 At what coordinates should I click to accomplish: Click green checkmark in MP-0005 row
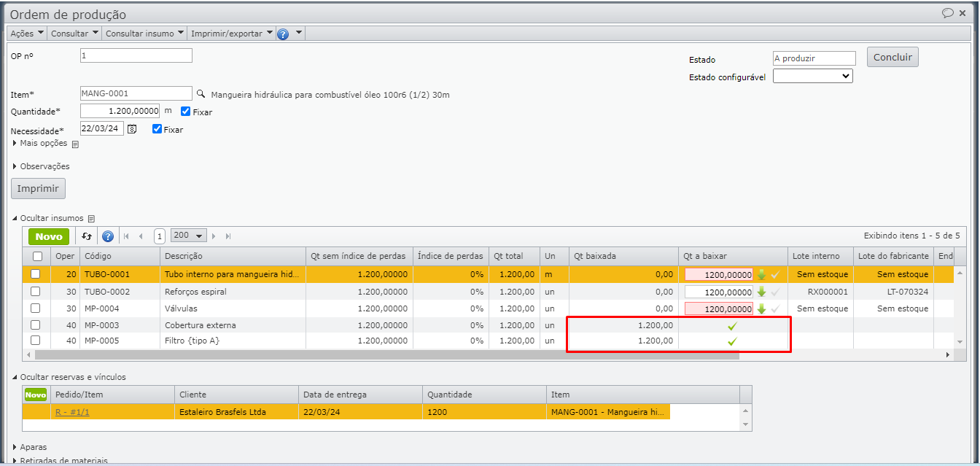(x=733, y=341)
